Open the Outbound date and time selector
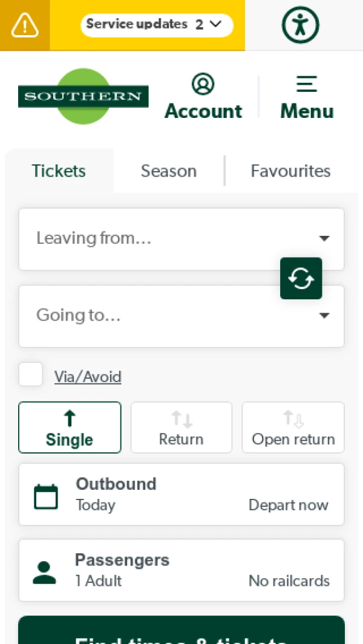 (x=181, y=493)
